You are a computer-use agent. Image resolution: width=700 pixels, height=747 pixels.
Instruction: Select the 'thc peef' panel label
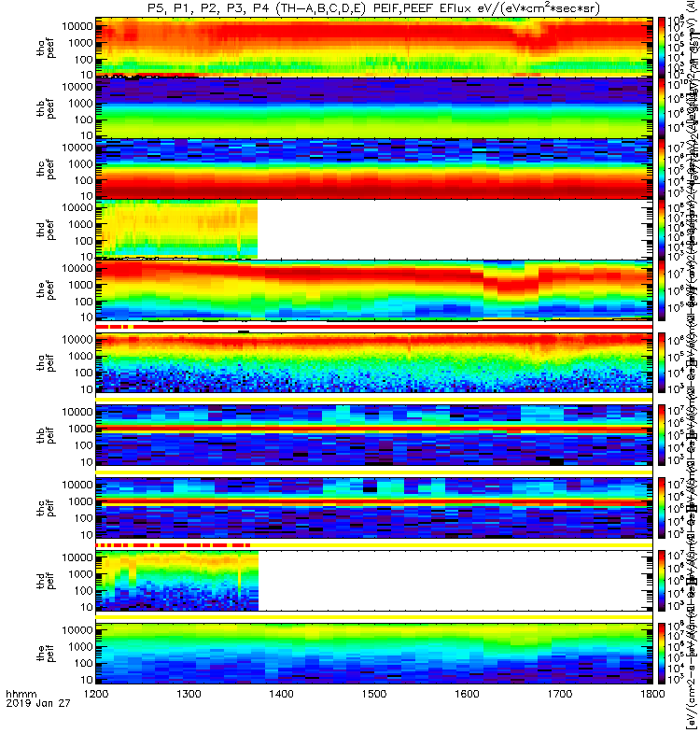coord(46,169)
